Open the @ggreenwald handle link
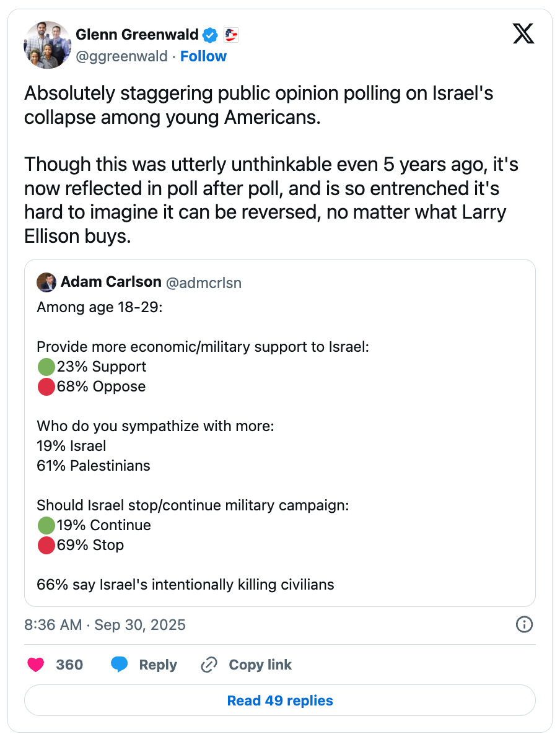 [121, 56]
